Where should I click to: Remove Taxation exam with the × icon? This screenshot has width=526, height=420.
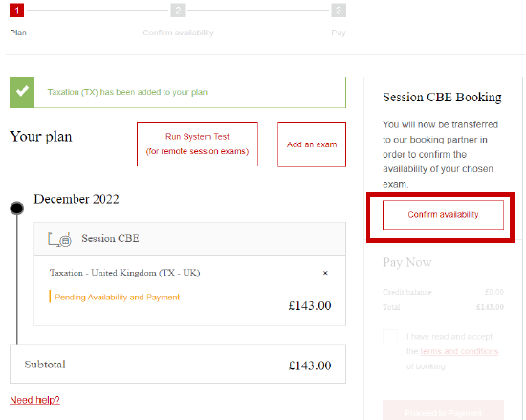point(325,273)
